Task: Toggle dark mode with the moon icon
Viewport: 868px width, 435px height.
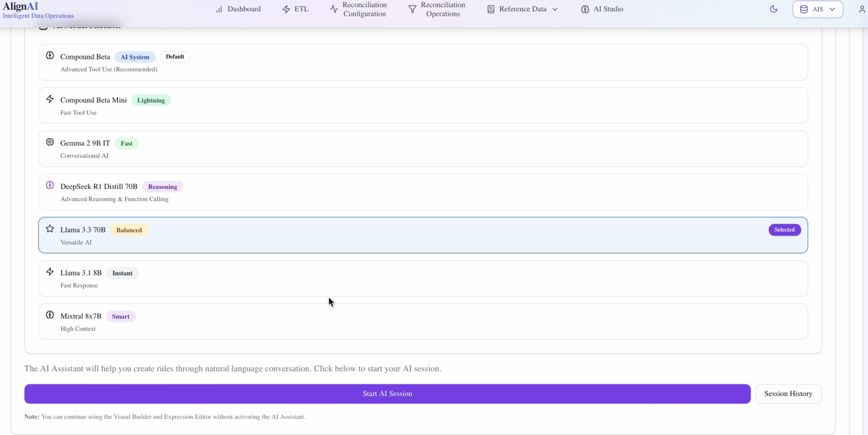Action: click(x=774, y=9)
